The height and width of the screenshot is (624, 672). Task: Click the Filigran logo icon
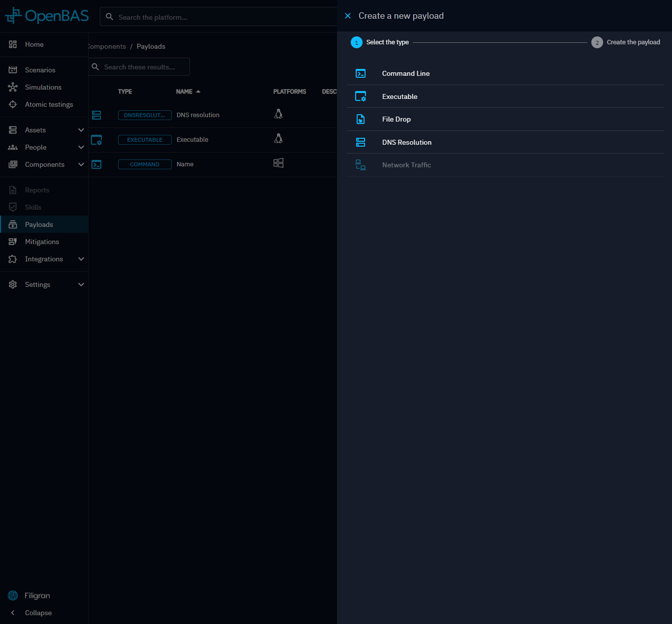(13, 595)
